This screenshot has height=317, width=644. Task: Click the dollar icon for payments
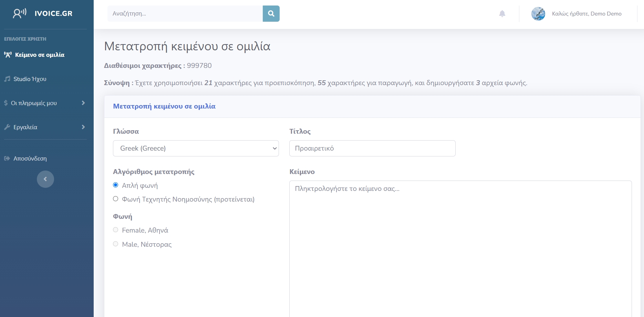[x=6, y=103]
